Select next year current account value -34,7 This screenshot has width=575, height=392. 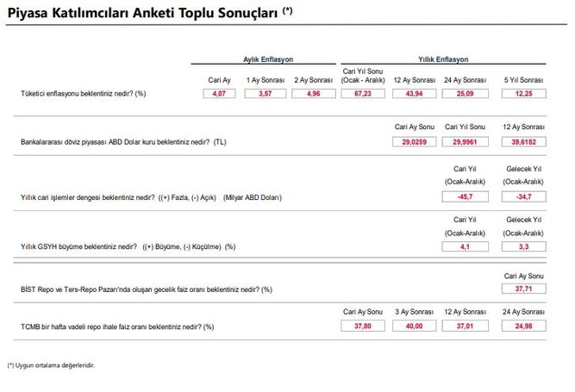click(x=522, y=197)
